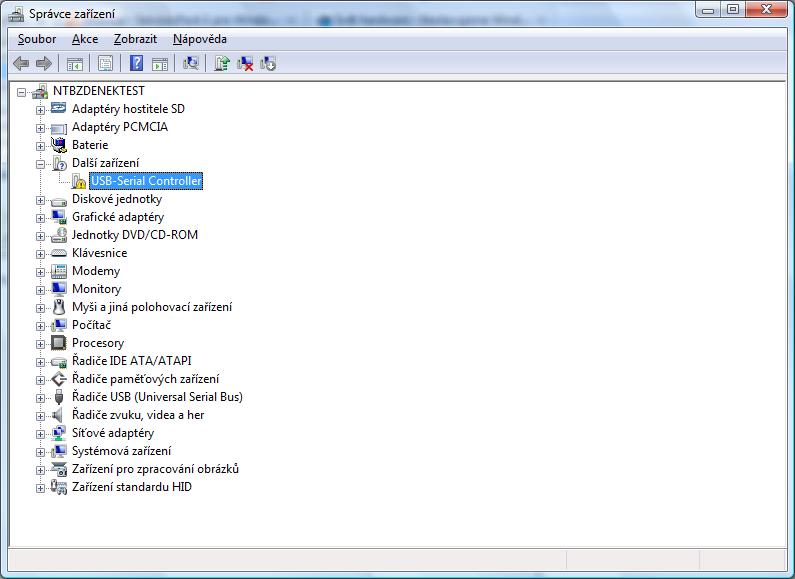795x579 pixels.
Task: Scan for hardware changes toolbar icon
Action: pos(191,63)
